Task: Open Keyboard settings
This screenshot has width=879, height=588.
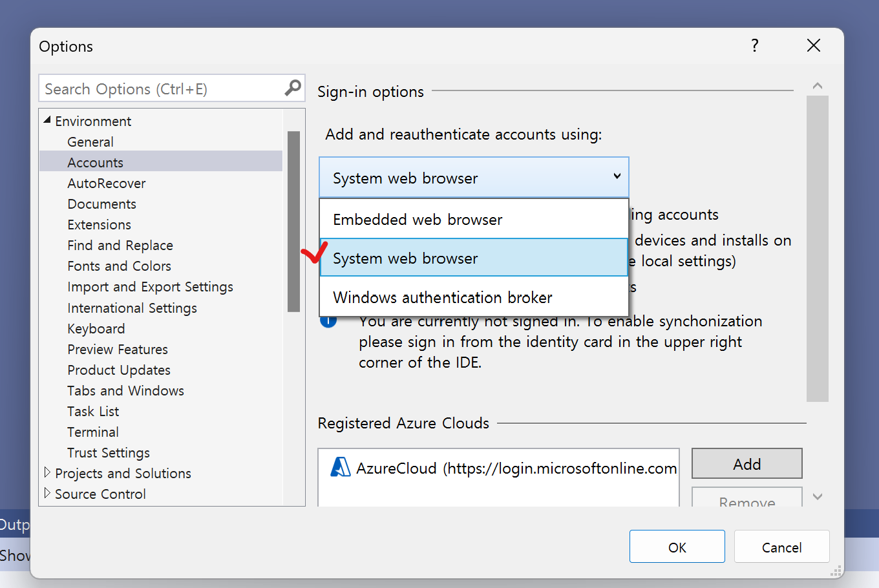Action: (x=96, y=328)
